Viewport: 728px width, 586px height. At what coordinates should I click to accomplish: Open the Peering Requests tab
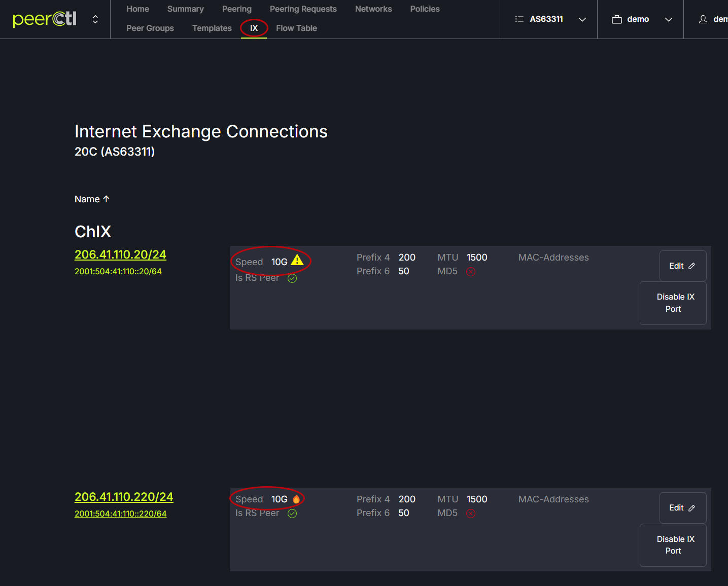click(x=303, y=9)
